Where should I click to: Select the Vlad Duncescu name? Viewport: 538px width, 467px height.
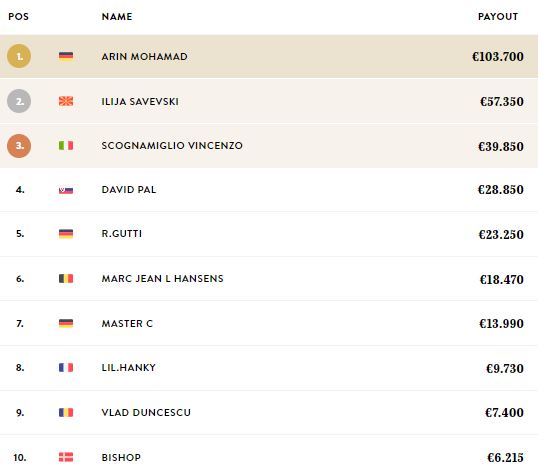[x=146, y=412]
